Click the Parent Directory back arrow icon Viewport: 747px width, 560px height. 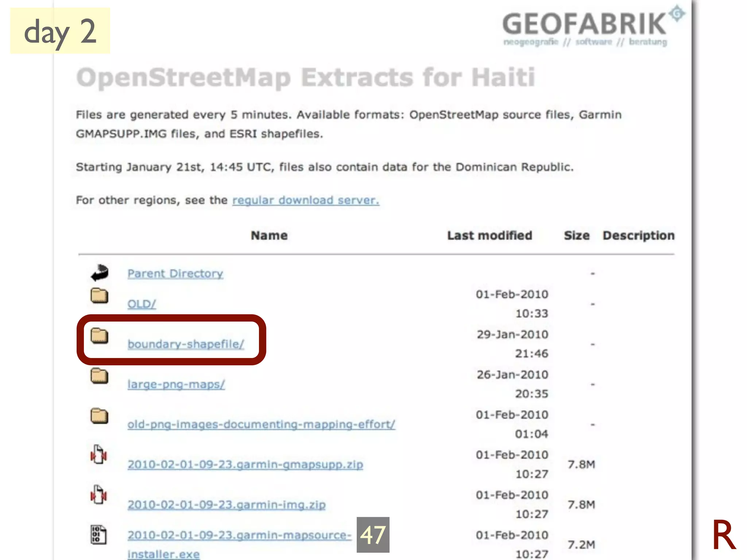[x=100, y=273]
